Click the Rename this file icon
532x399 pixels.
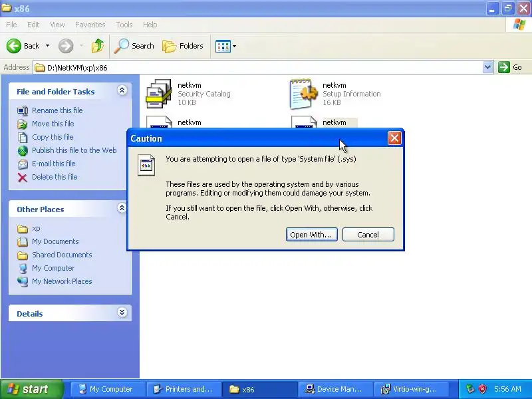point(23,110)
